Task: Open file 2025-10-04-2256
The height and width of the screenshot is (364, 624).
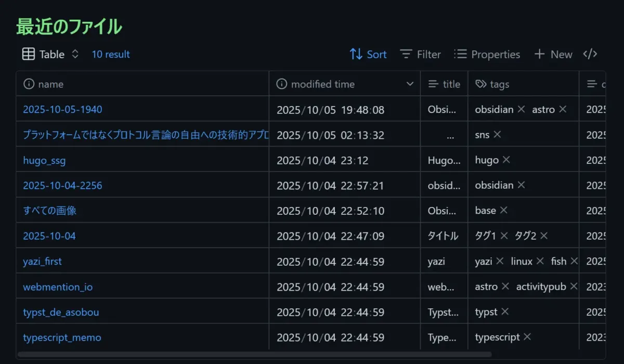Action: [x=62, y=185]
